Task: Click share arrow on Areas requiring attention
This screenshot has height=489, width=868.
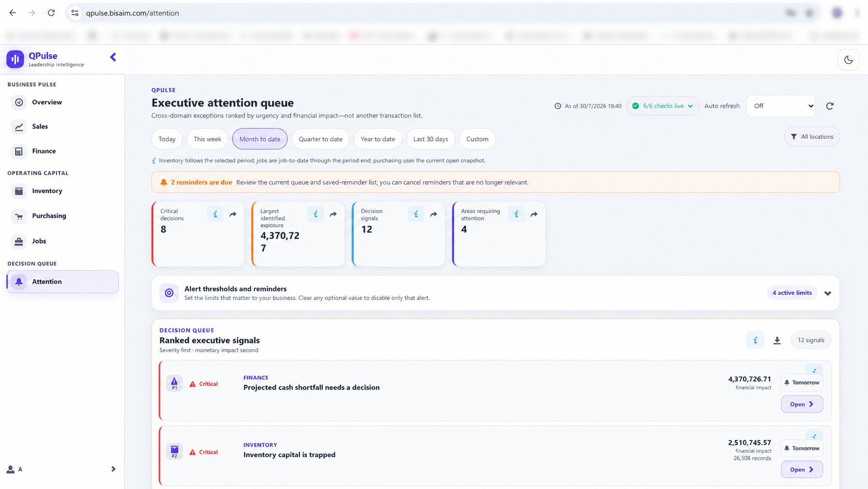Action: (534, 214)
